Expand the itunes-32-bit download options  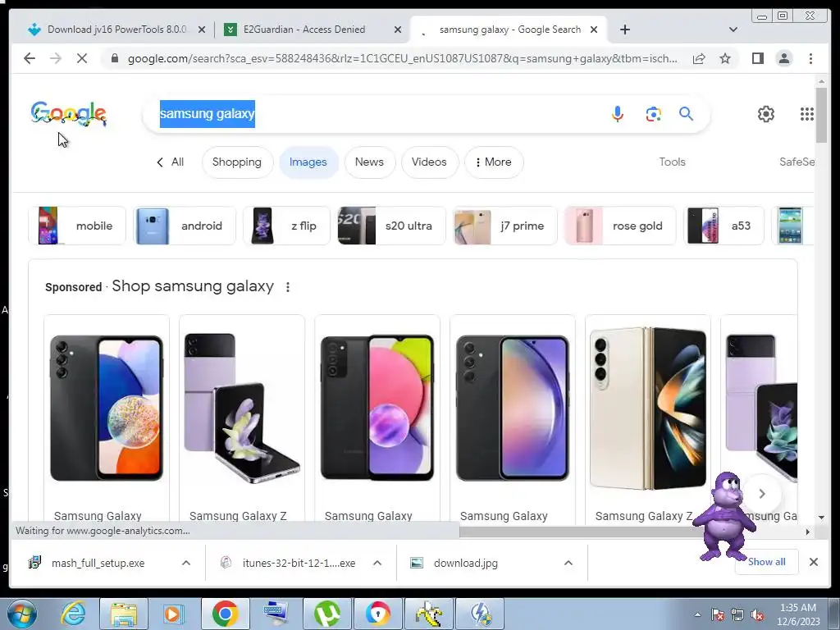[377, 563]
